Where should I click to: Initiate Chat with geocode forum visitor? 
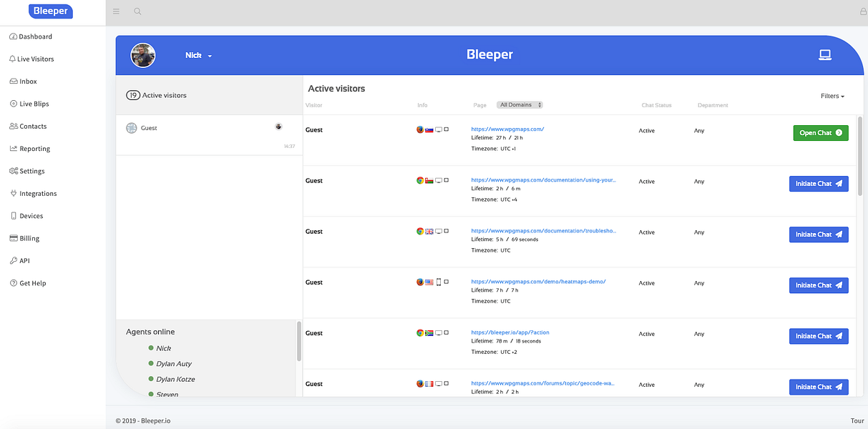click(819, 387)
